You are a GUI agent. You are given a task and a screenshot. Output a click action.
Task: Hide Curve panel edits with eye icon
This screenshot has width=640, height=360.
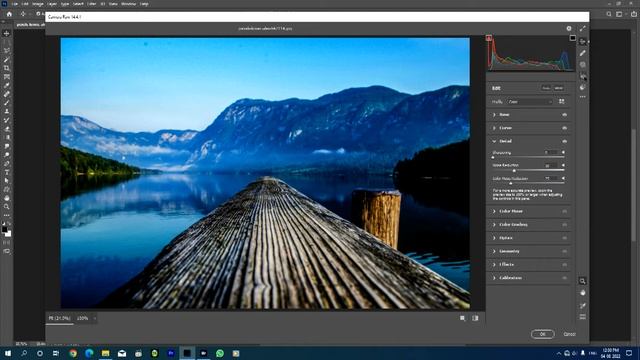click(564, 128)
